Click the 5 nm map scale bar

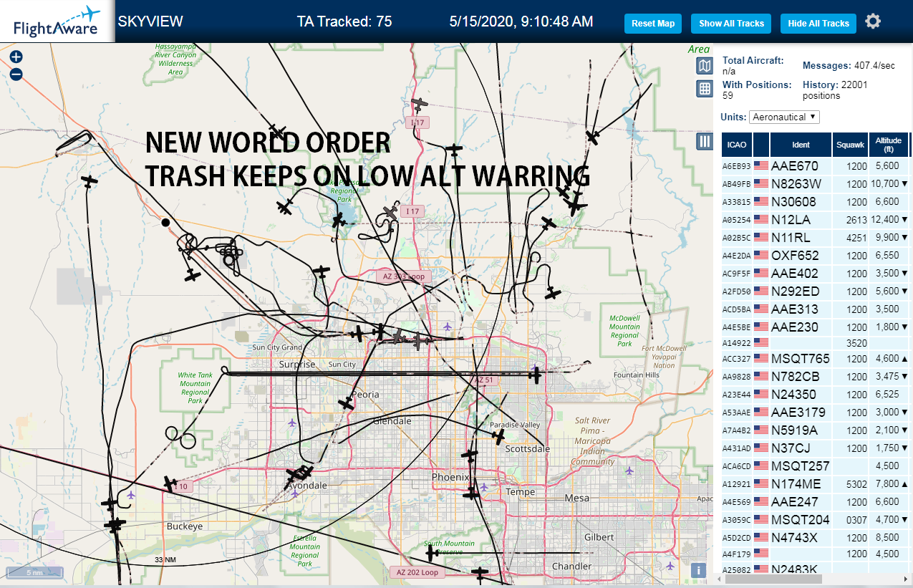[34, 573]
